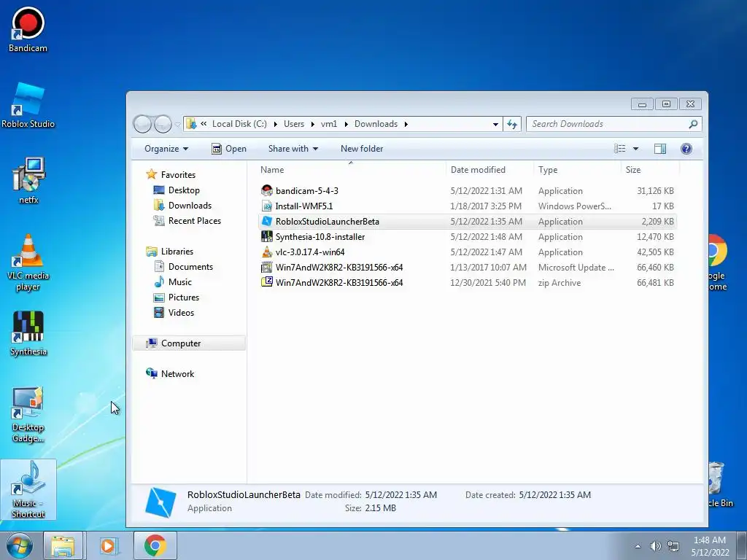Open recent pages dropdown next to Forward
Viewport: 747px width, 560px height.
[178, 124]
